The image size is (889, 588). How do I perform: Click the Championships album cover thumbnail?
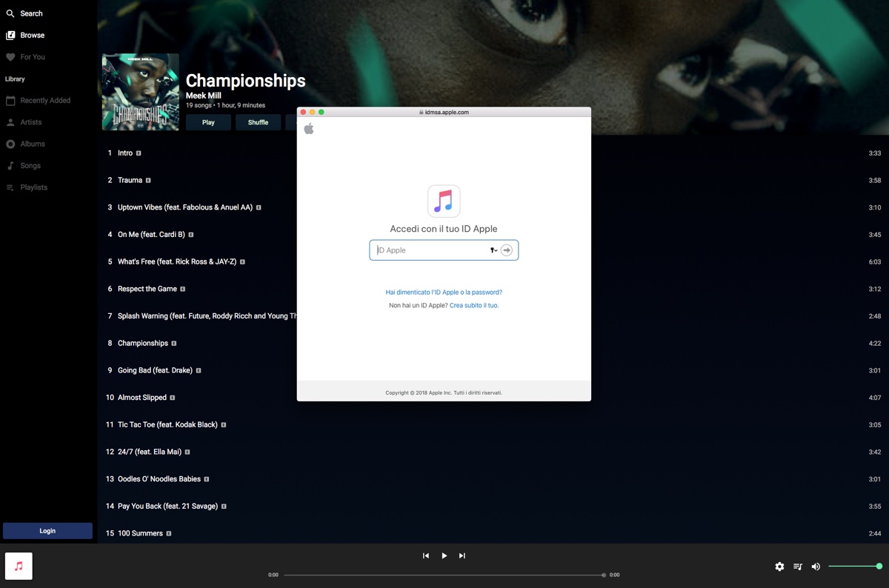click(140, 92)
